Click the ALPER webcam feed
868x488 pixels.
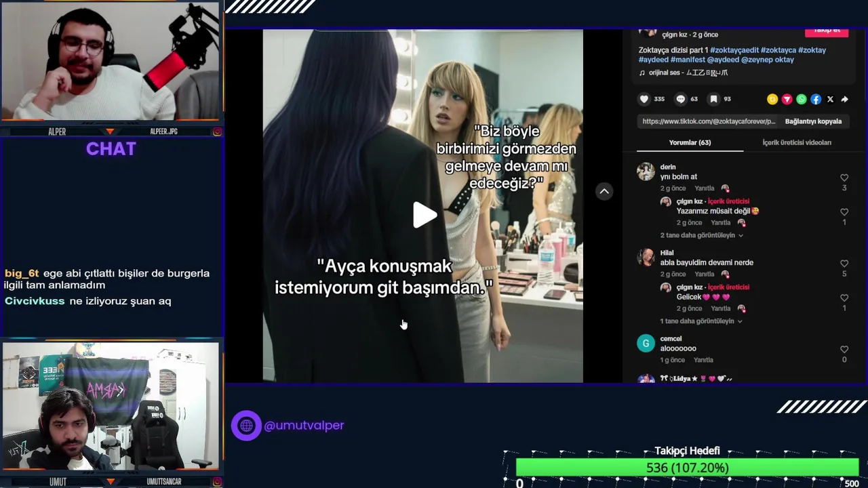(111, 61)
